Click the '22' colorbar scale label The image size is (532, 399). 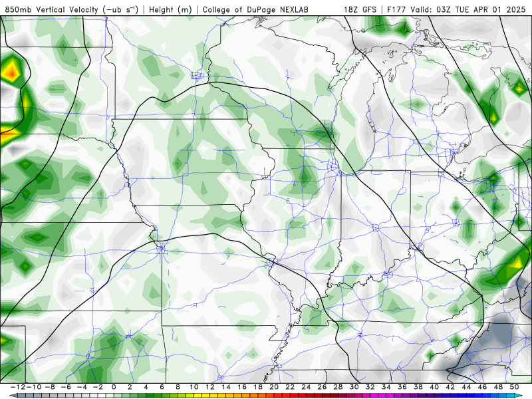[290, 387]
